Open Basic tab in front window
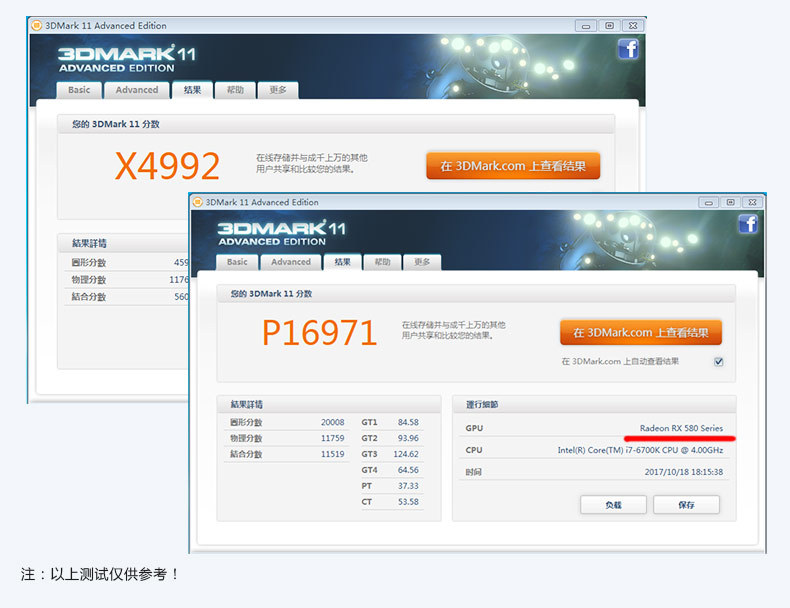 click(x=237, y=262)
